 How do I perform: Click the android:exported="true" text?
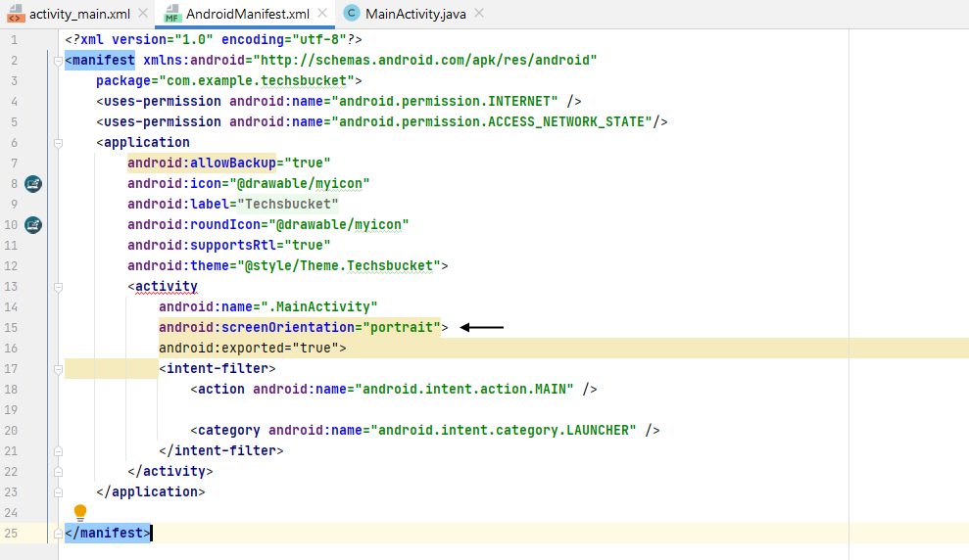252,349
